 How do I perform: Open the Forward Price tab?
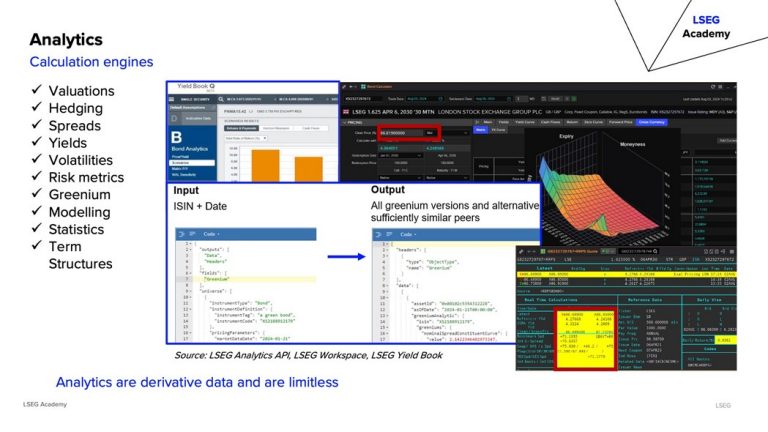click(x=621, y=122)
